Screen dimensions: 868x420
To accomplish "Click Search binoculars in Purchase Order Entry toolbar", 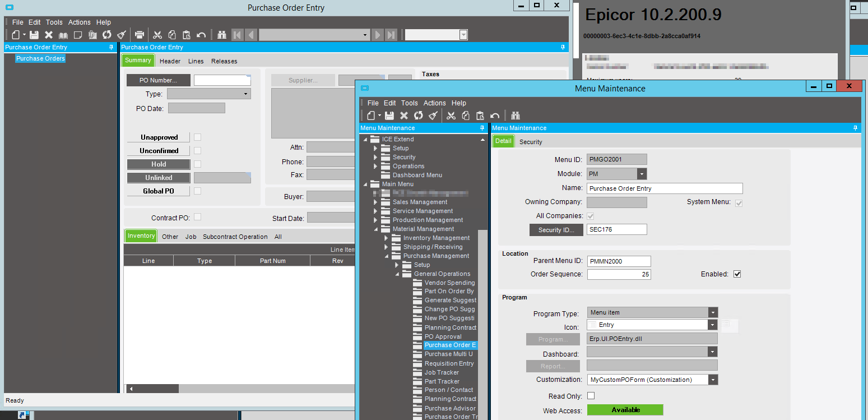I will (221, 35).
